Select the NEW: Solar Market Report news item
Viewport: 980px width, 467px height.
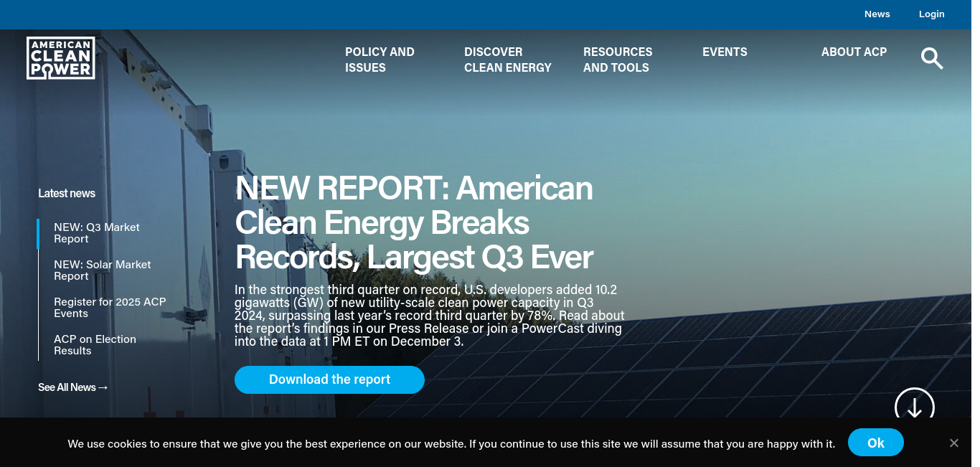coord(103,270)
